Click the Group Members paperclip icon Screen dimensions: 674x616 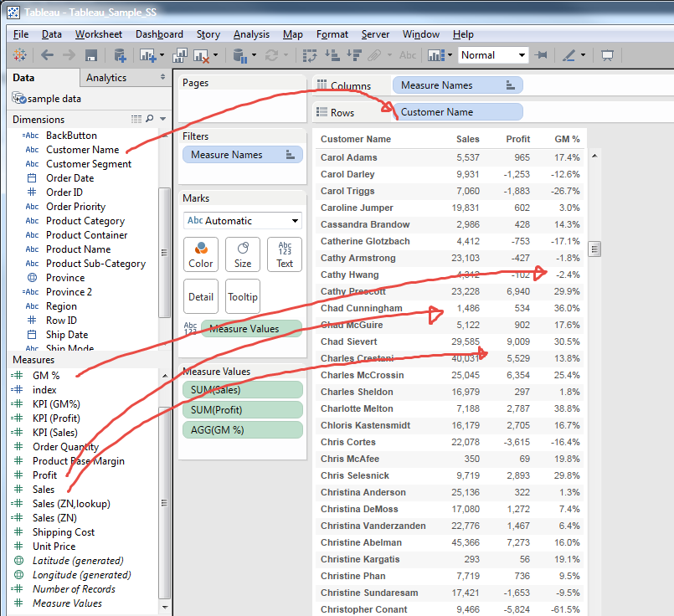(374, 55)
